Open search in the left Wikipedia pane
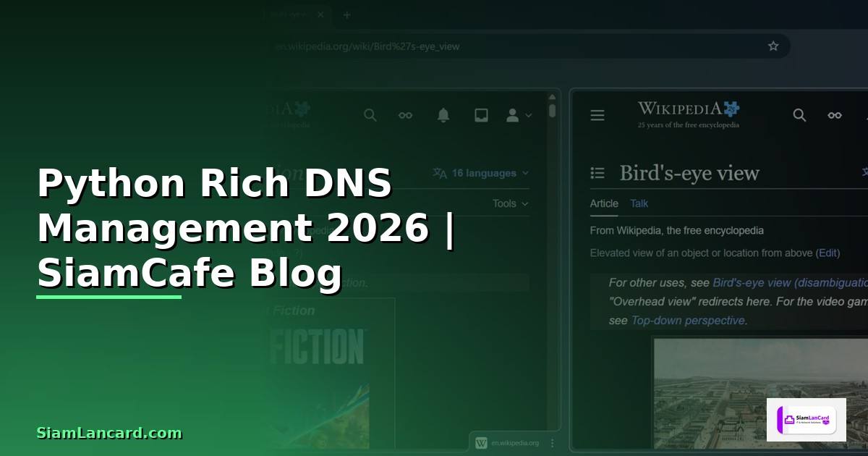868x456 pixels. coord(370,115)
